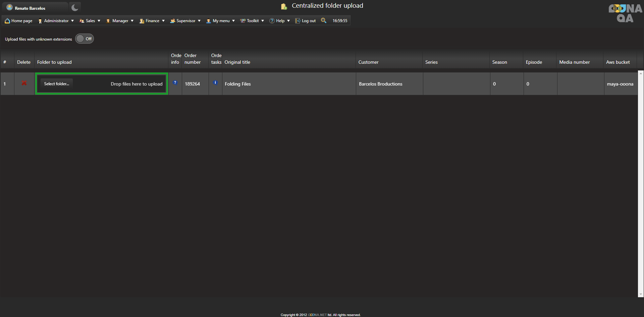Enable upload files with unknown extensions
The image size is (644, 317).
(84, 39)
